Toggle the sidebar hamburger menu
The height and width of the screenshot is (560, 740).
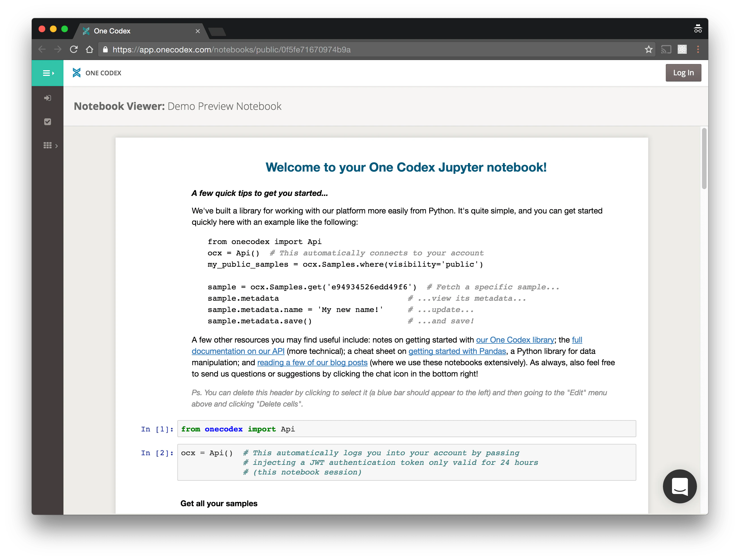pyautogui.click(x=48, y=73)
